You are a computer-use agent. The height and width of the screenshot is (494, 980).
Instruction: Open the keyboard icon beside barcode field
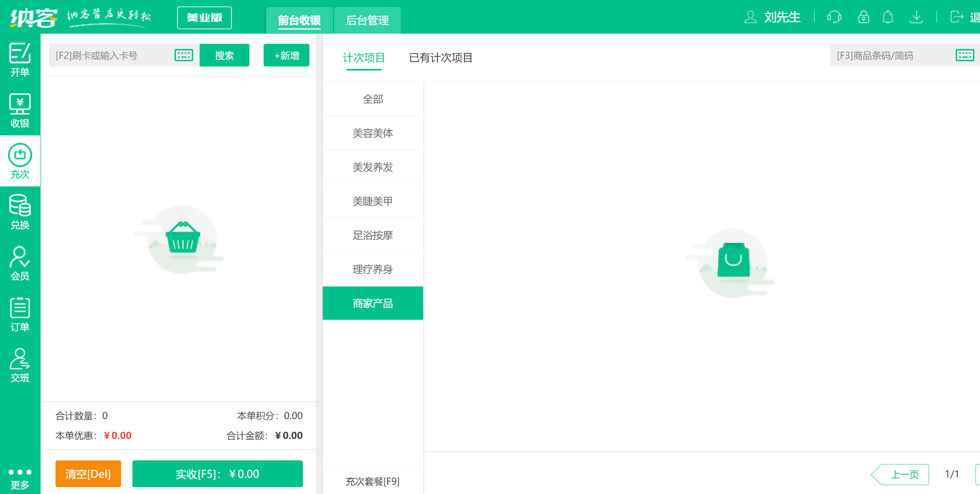(x=965, y=55)
